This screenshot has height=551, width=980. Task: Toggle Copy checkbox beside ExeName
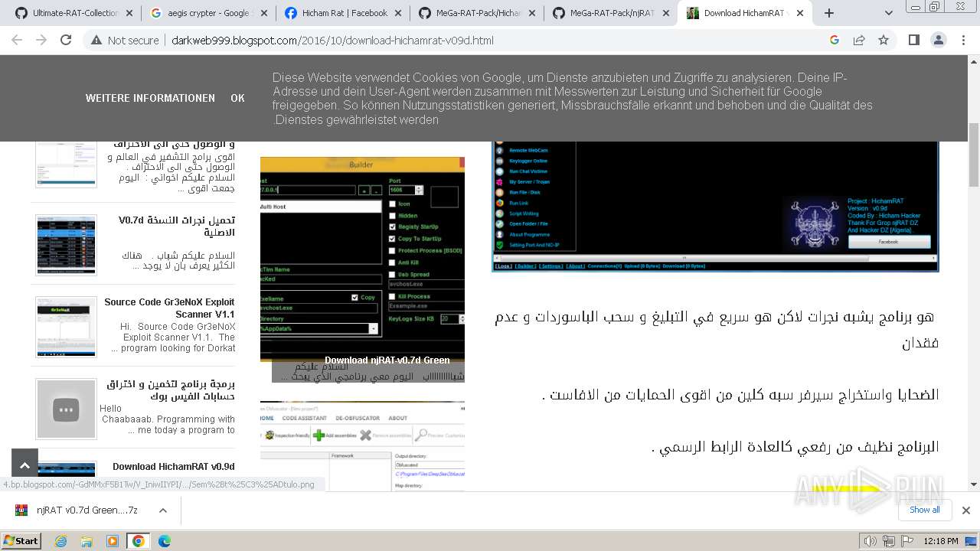[354, 297]
